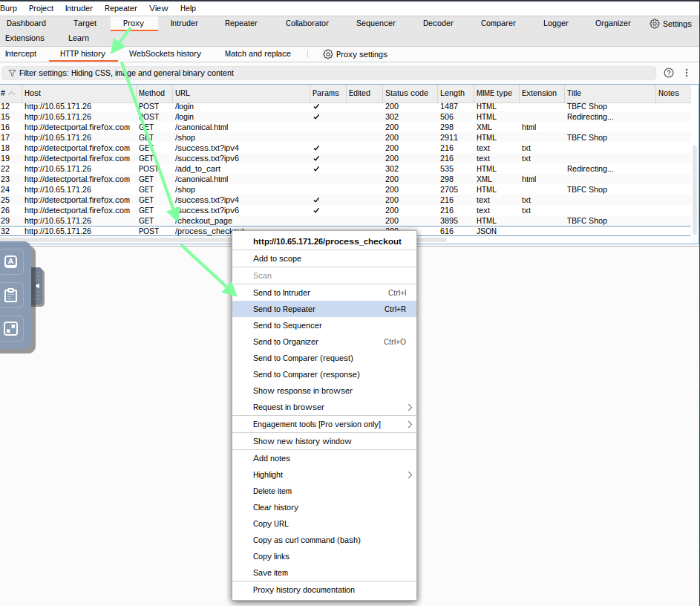Click the Settings gear icon
The width and height of the screenshot is (700, 606).
pos(654,24)
